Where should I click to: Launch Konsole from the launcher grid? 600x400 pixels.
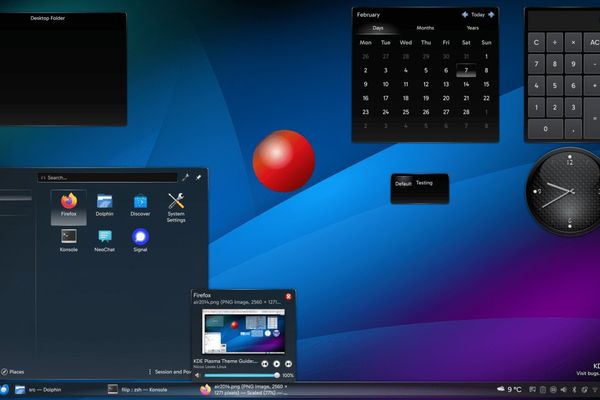(68, 240)
